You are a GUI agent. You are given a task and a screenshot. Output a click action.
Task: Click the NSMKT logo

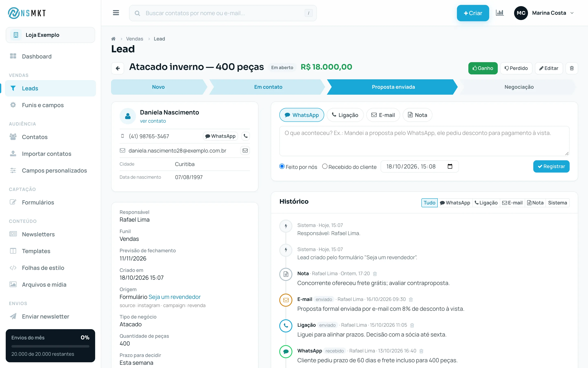27,13
